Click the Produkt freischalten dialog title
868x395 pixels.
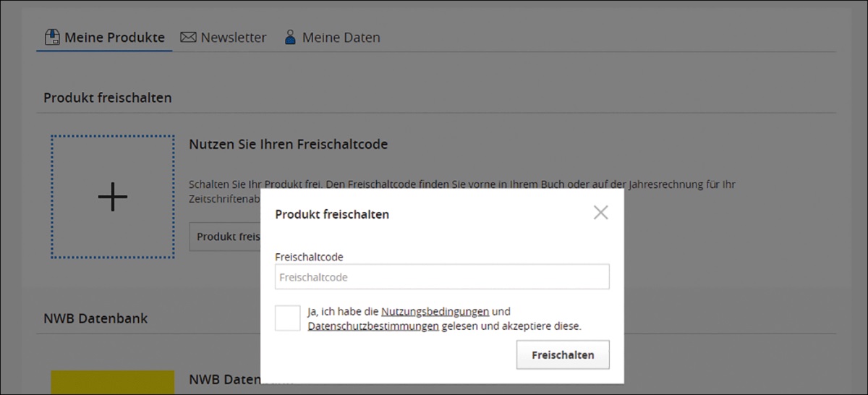[x=332, y=214]
